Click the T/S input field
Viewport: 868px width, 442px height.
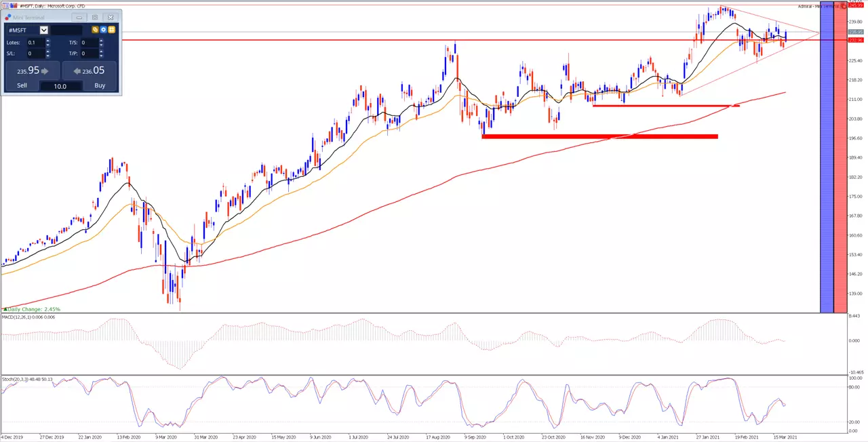point(90,43)
